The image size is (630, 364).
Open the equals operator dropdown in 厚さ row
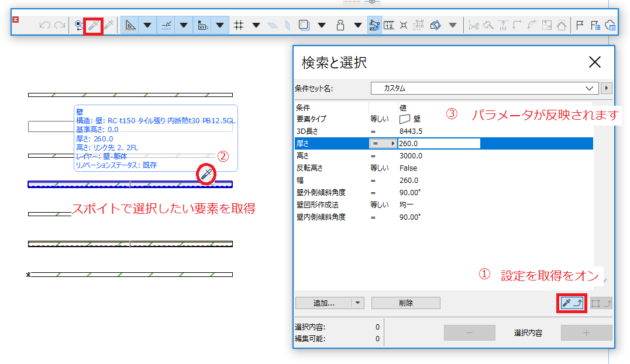click(x=383, y=143)
